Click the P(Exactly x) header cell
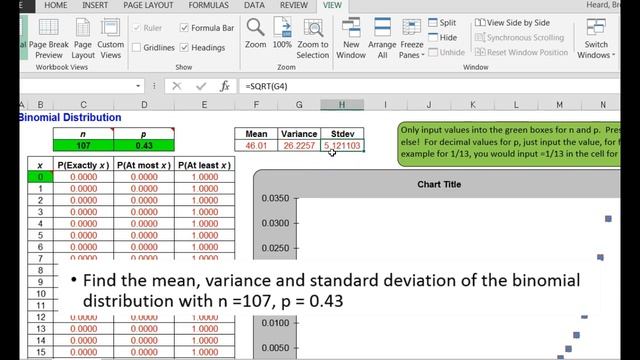The image size is (640, 360). click(83, 165)
